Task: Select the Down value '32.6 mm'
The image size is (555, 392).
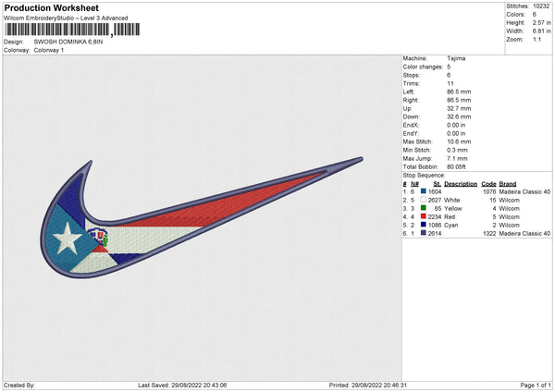Action: (459, 116)
